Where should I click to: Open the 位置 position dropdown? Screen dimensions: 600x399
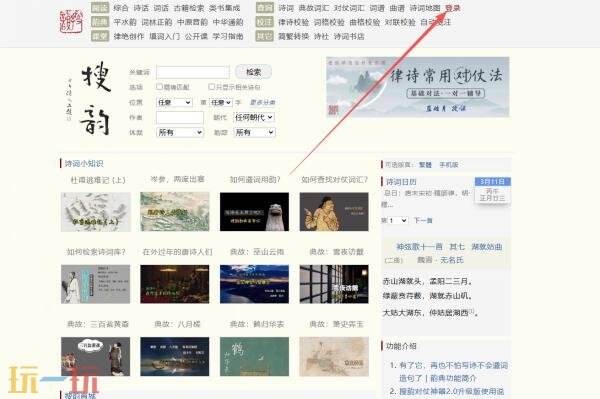tap(174, 103)
